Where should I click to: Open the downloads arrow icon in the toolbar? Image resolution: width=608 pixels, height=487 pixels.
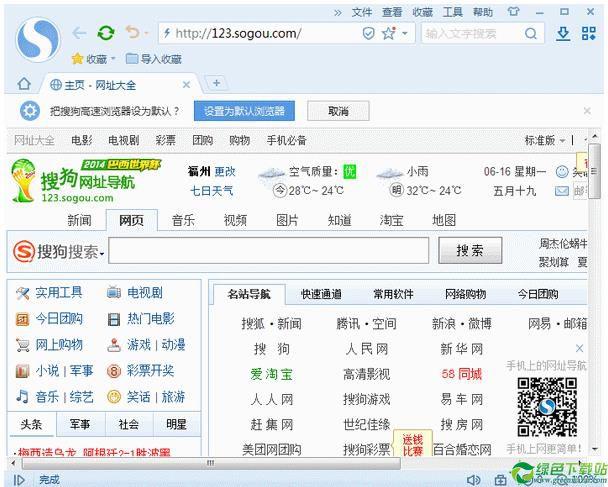point(563,33)
